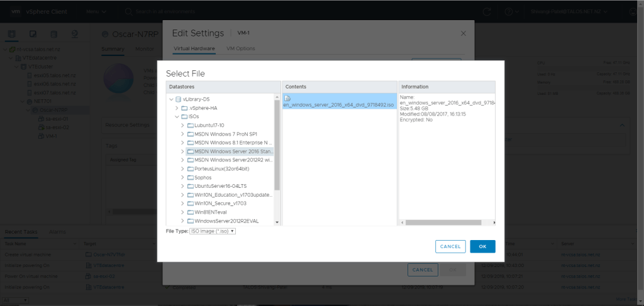Expand the WindowsServer2012R2EVAL folder chevron
The width and height of the screenshot is (644, 306).
pos(183,221)
